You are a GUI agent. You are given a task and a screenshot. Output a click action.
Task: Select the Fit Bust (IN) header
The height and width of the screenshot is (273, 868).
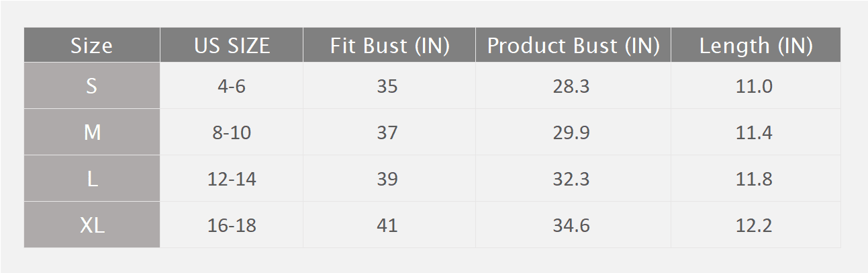(389, 45)
